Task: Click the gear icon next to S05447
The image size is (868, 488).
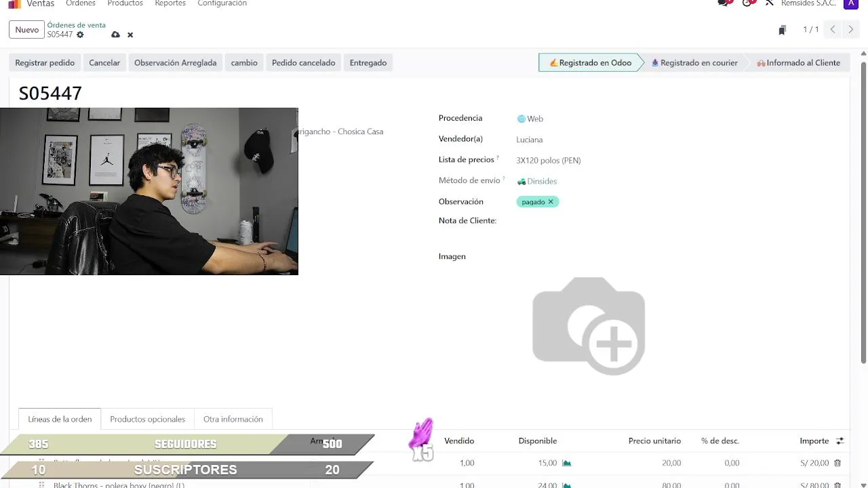Action: pos(80,35)
